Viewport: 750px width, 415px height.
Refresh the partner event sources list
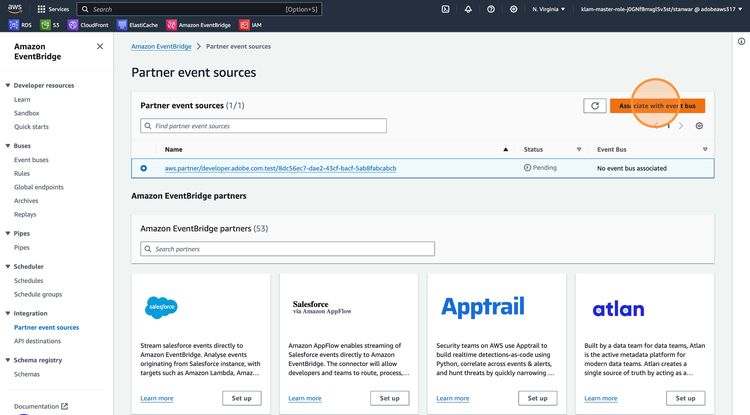point(595,105)
